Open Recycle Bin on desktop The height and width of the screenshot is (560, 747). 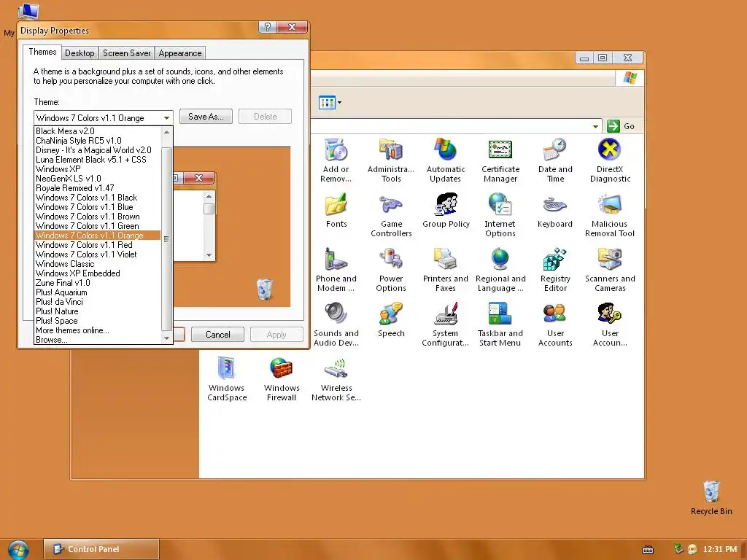click(x=711, y=497)
